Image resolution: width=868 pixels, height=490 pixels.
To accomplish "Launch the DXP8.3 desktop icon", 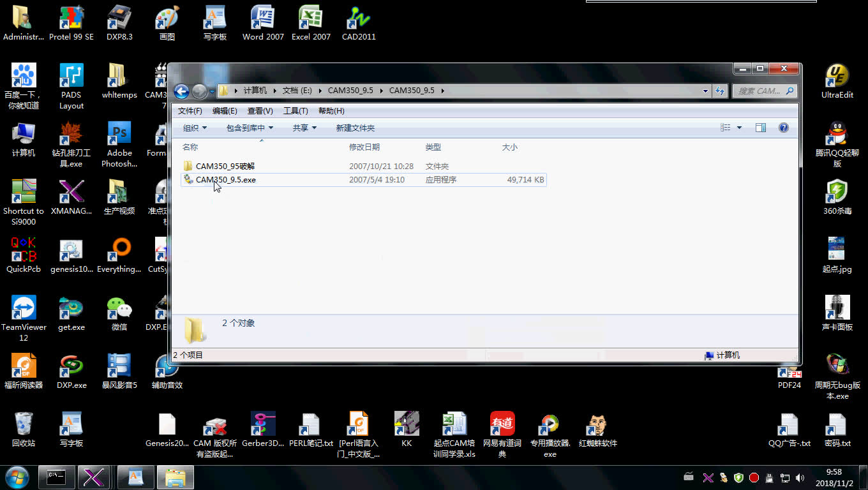I will (x=119, y=24).
